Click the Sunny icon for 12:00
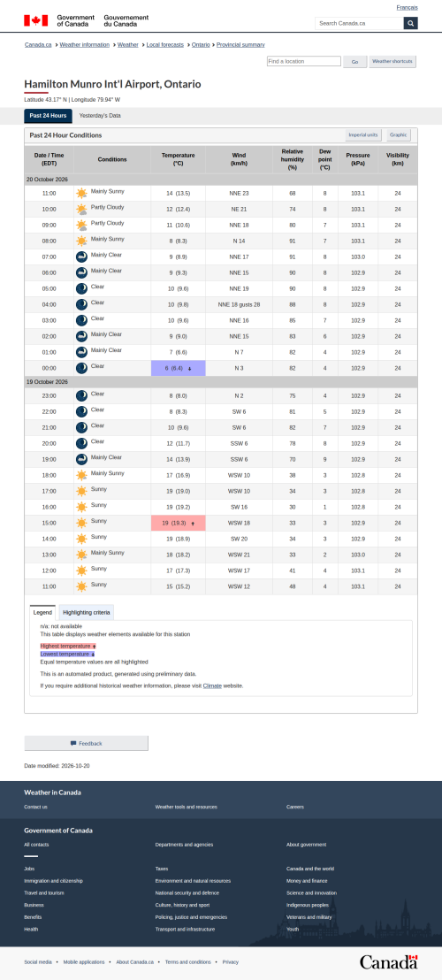 (x=82, y=570)
